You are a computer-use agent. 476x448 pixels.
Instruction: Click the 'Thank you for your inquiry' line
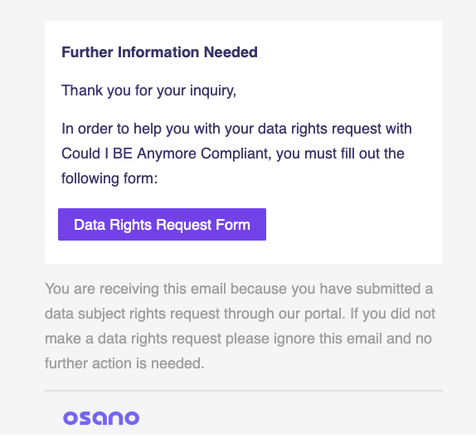148,90
